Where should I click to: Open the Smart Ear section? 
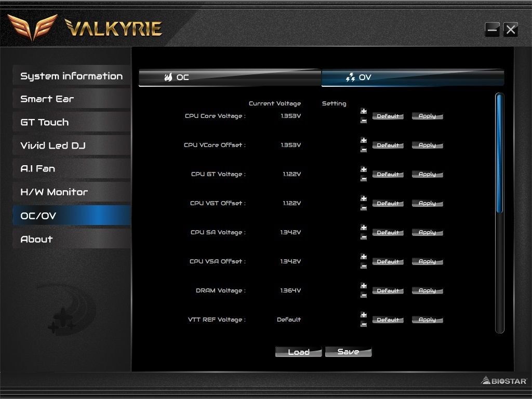click(72, 99)
